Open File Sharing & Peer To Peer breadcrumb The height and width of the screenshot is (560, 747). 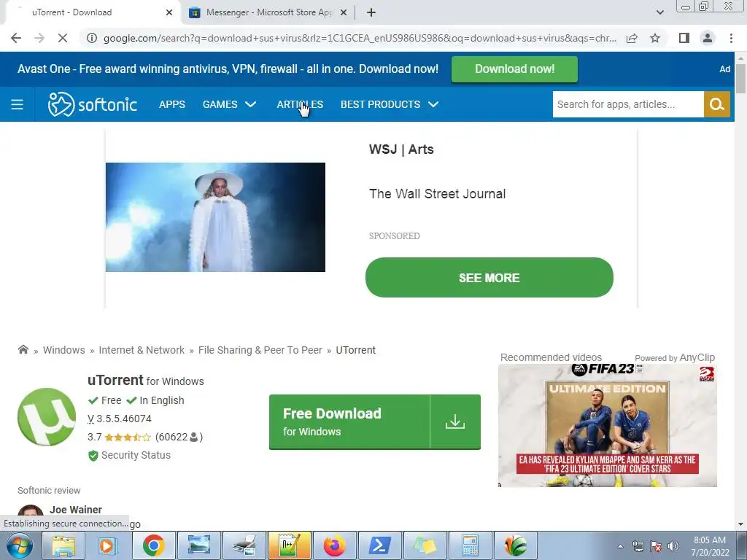click(x=260, y=350)
